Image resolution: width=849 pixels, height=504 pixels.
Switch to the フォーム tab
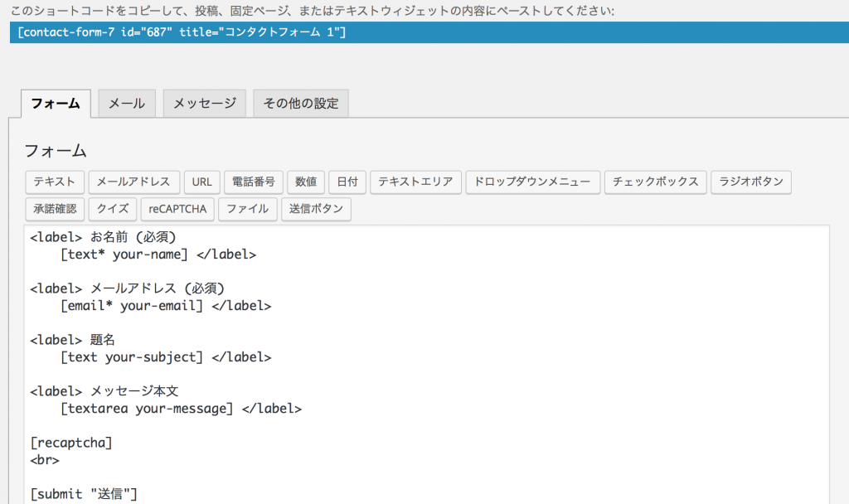[56, 104]
